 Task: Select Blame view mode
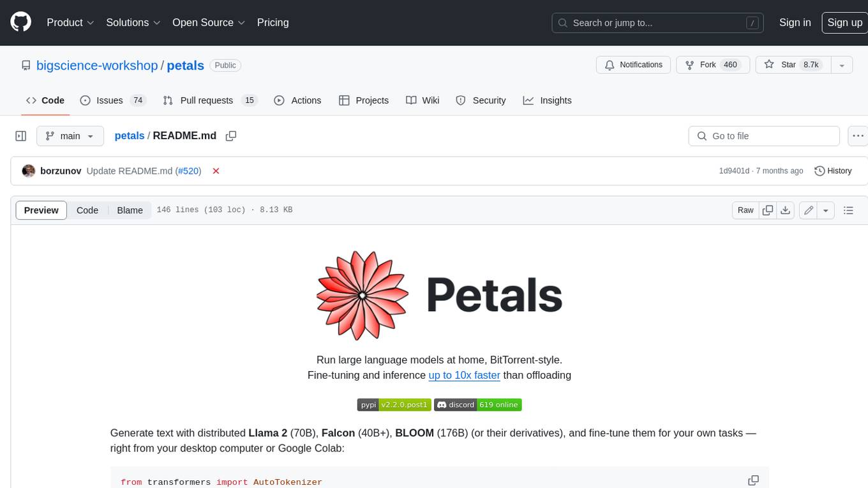pyautogui.click(x=130, y=210)
